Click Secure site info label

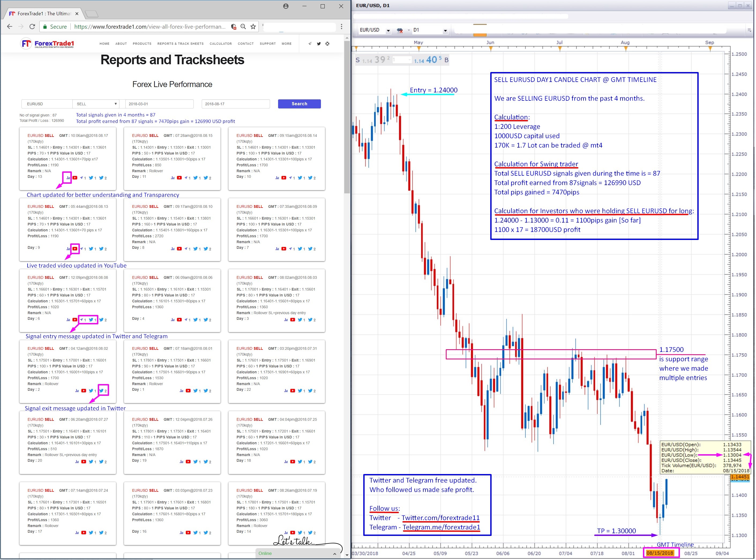(x=55, y=27)
